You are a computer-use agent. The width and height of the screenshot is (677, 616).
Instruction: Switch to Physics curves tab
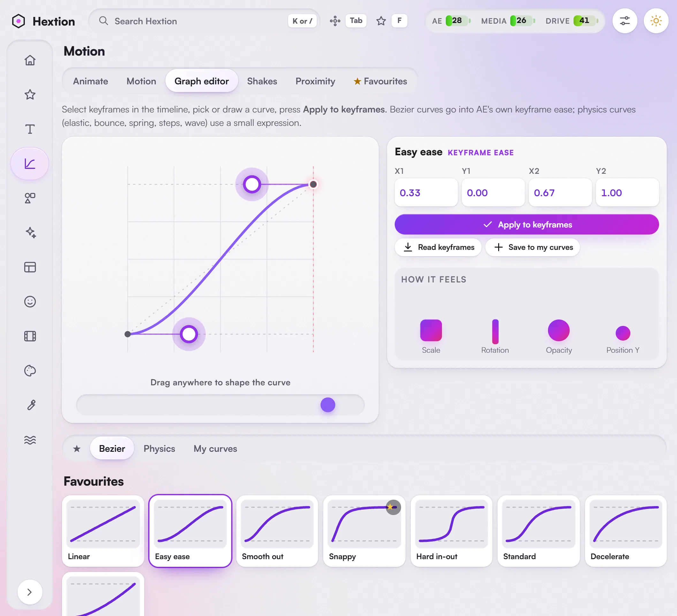(159, 449)
